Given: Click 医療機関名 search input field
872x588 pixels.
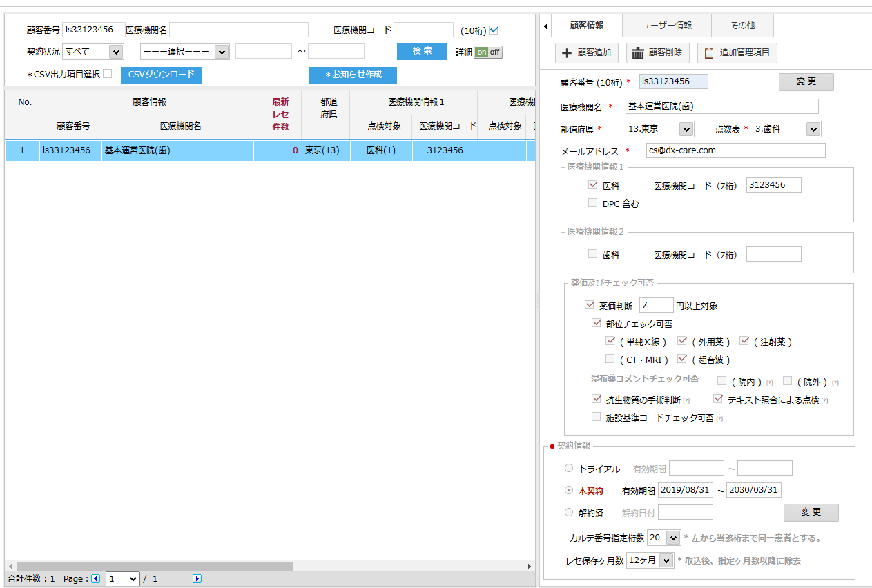Looking at the screenshot, I should 239,30.
